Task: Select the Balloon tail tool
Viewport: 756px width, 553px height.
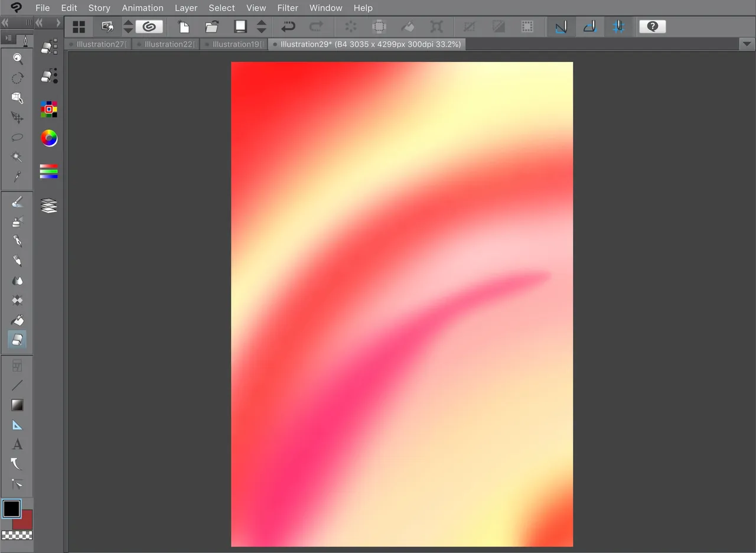Action: [x=18, y=464]
